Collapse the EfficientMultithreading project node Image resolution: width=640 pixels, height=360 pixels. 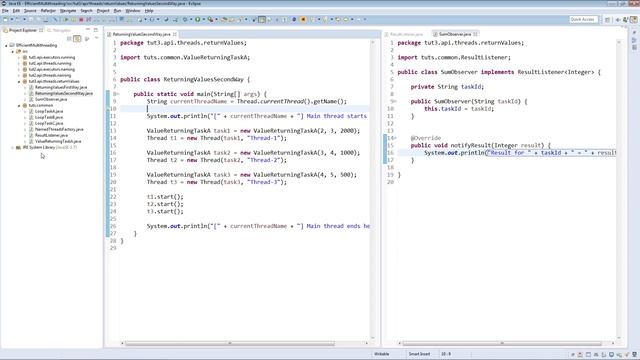pos(7,46)
